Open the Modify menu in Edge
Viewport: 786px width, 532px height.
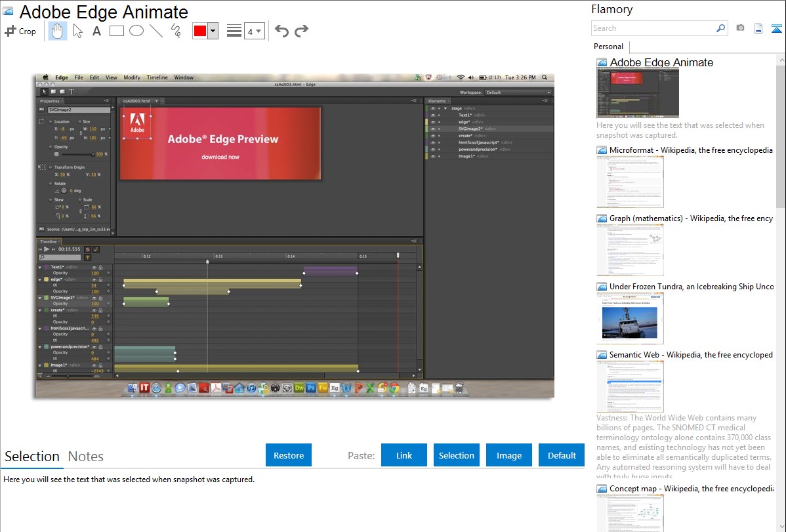[132, 77]
